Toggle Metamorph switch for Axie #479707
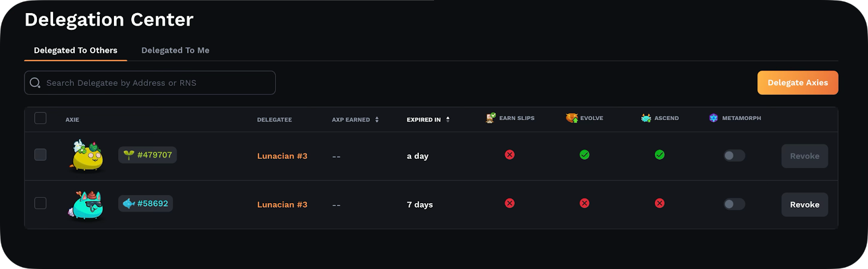 [734, 156]
